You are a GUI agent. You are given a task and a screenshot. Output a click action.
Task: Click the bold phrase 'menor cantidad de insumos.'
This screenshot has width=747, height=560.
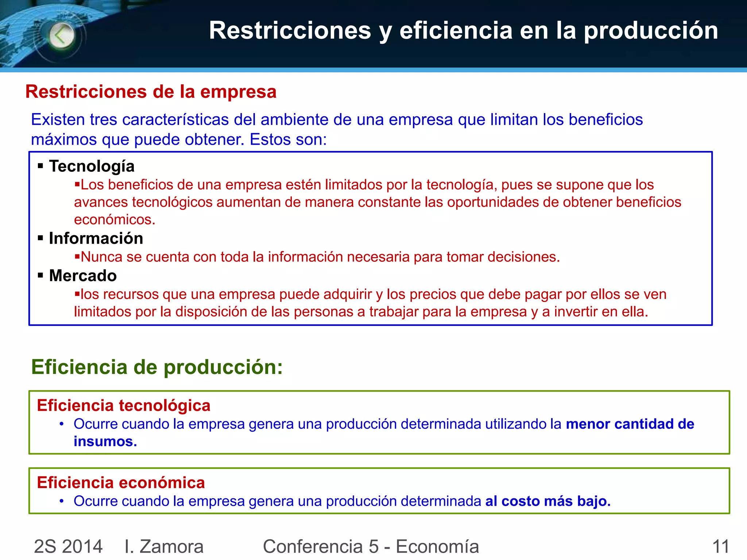(x=384, y=433)
